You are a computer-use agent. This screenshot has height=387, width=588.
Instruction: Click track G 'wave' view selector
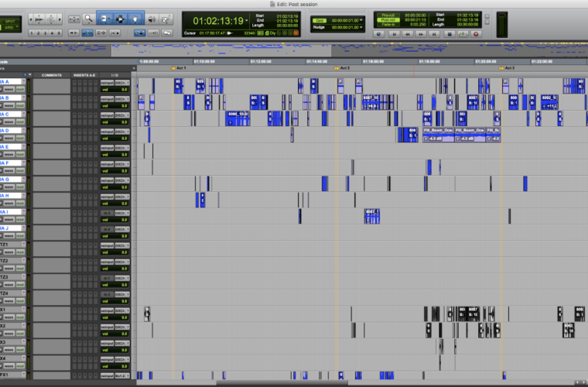click(9, 187)
